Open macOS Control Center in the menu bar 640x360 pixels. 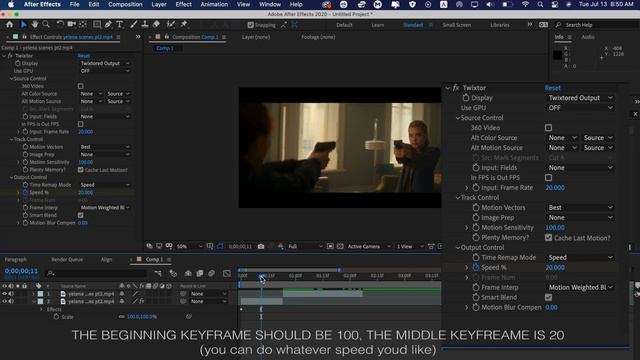point(555,4)
